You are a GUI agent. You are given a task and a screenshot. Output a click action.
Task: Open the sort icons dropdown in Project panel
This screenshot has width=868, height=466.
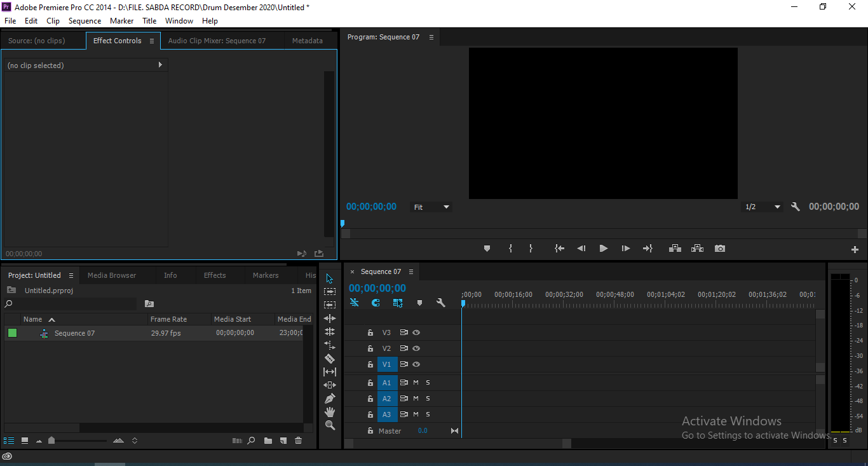(135, 441)
